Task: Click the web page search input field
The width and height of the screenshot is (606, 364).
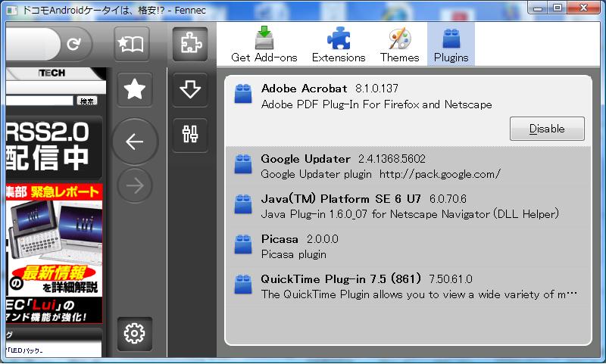Action: coord(39,101)
